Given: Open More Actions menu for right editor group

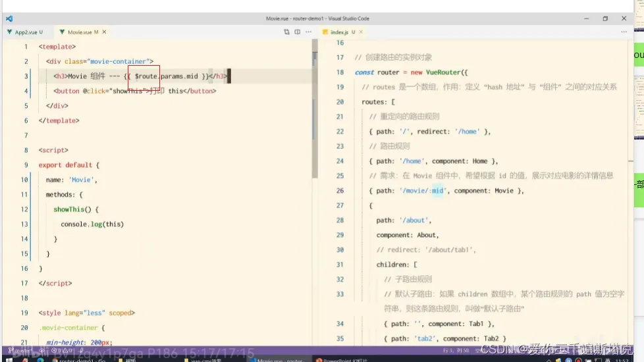Looking at the screenshot, I should tap(624, 32).
